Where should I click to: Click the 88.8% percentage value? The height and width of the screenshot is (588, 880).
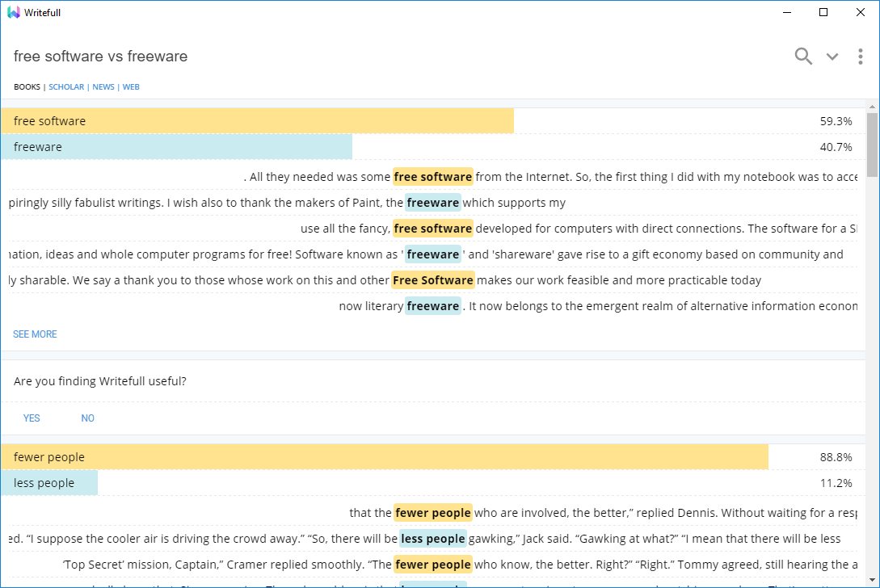(836, 457)
